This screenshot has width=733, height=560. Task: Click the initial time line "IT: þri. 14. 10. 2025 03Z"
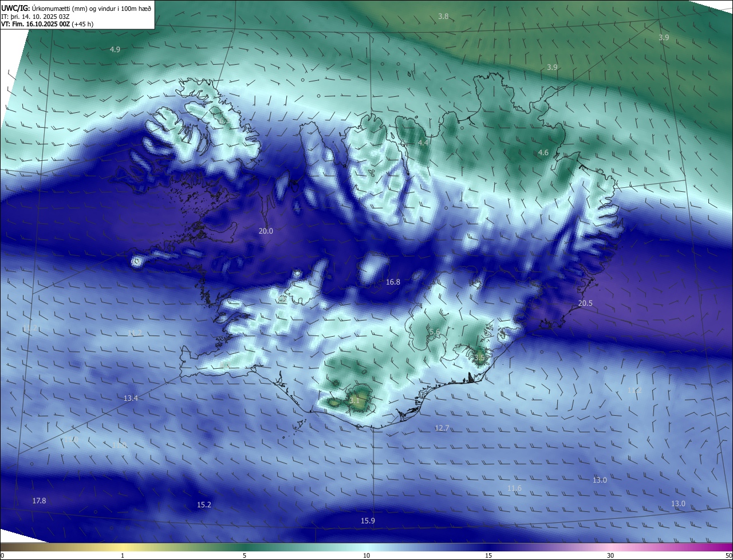tap(37, 17)
